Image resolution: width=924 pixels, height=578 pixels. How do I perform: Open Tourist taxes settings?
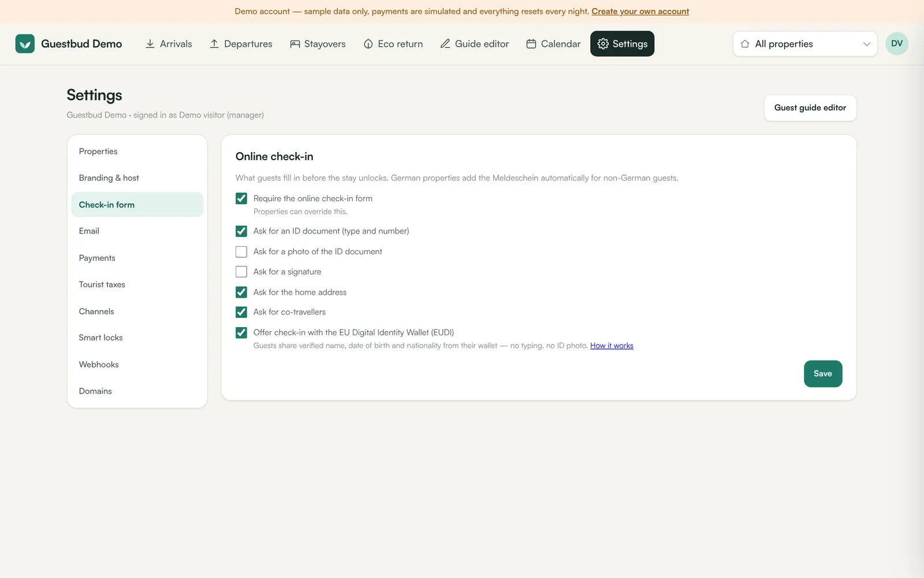[137, 284]
